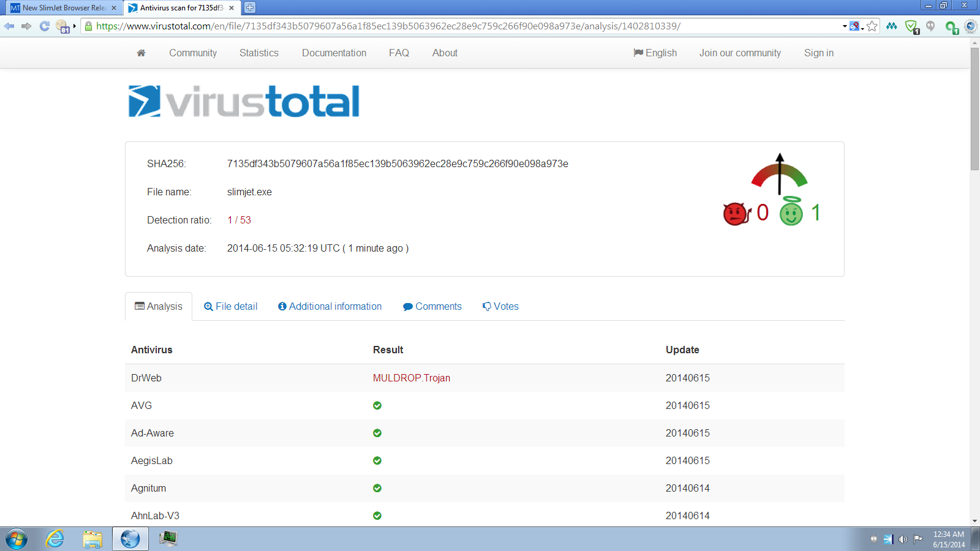This screenshot has height=551, width=980.
Task: View the Votes tab
Action: [500, 307]
